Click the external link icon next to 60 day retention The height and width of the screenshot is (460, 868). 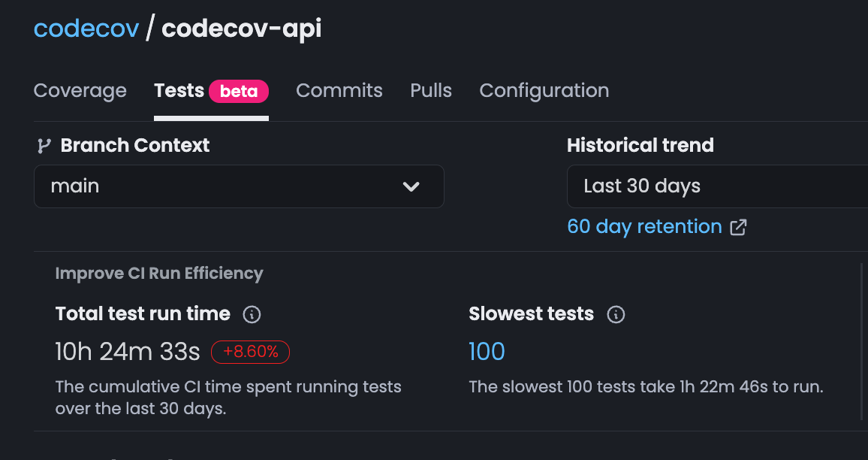point(738,226)
